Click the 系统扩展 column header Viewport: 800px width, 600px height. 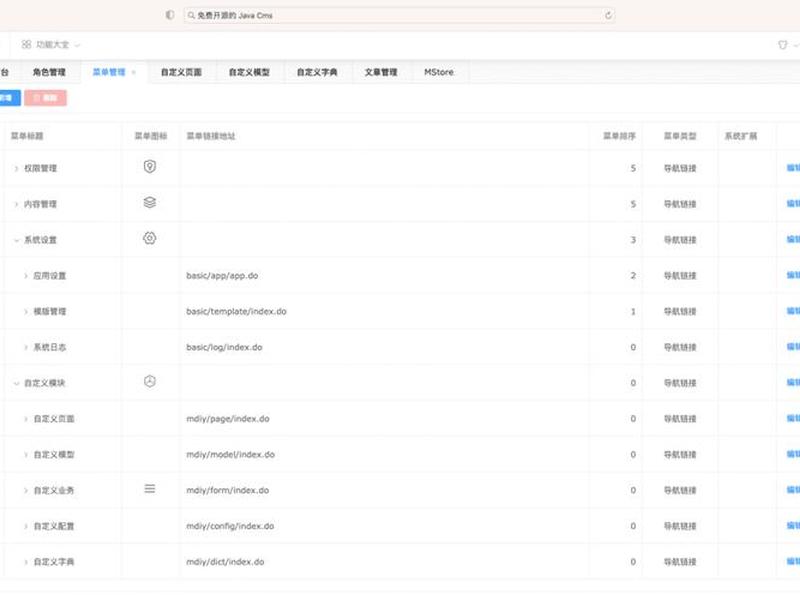[741, 136]
